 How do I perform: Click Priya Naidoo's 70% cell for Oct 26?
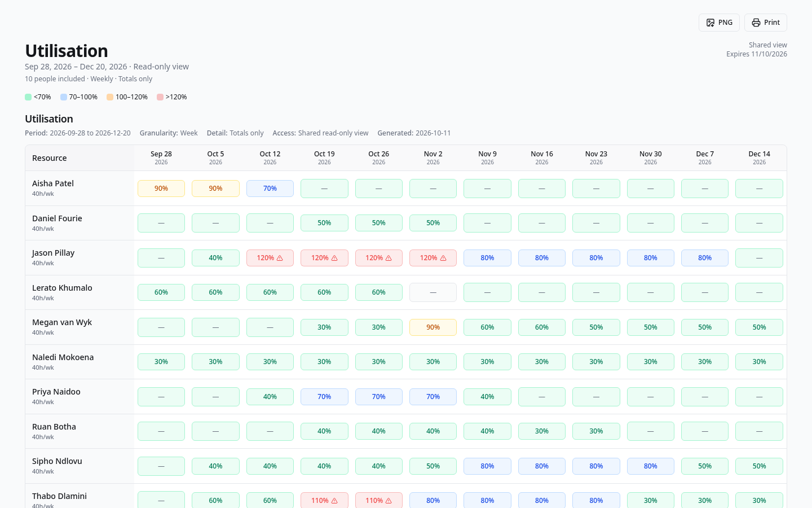pyautogui.click(x=379, y=397)
